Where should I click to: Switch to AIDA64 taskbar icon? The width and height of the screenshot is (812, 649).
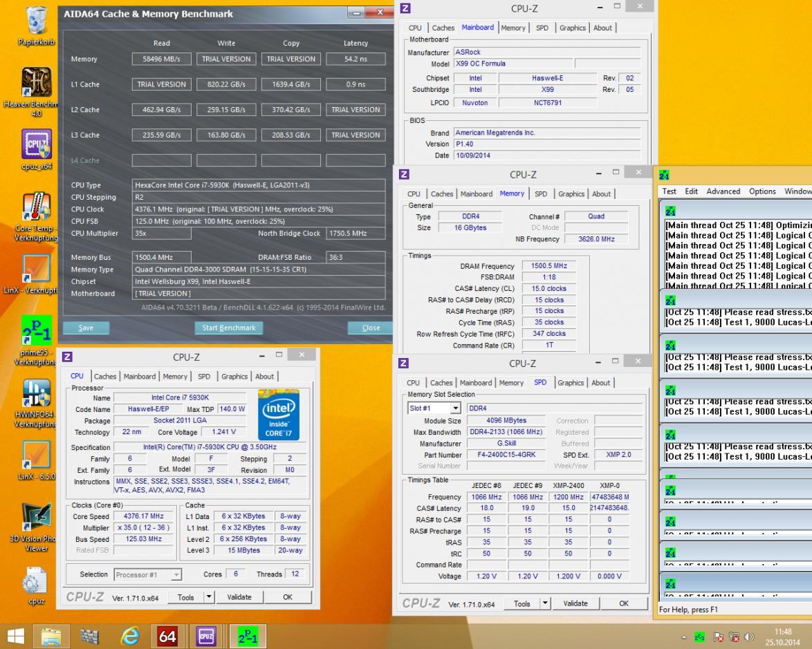pyautogui.click(x=167, y=637)
